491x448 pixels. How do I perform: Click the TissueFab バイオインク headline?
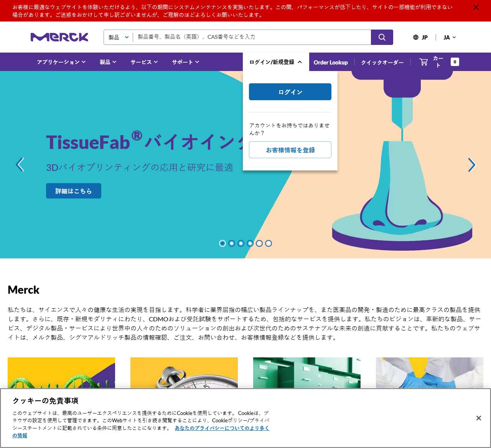click(144, 142)
